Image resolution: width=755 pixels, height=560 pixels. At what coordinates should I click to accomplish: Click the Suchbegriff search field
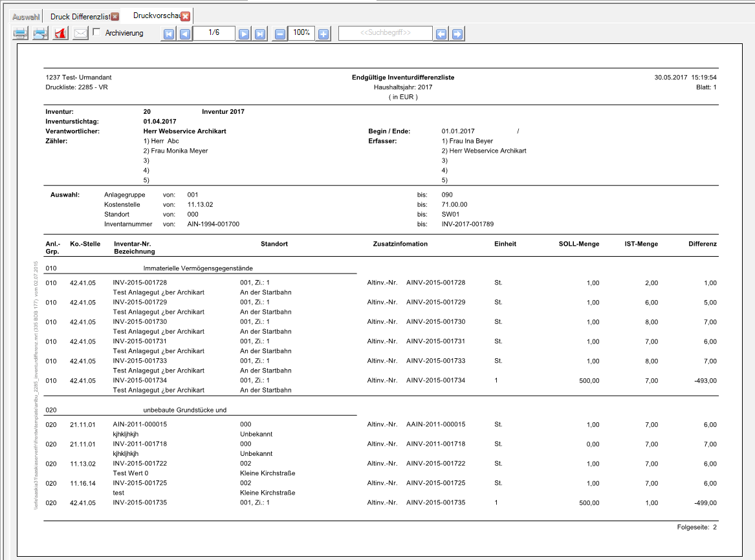tap(385, 33)
